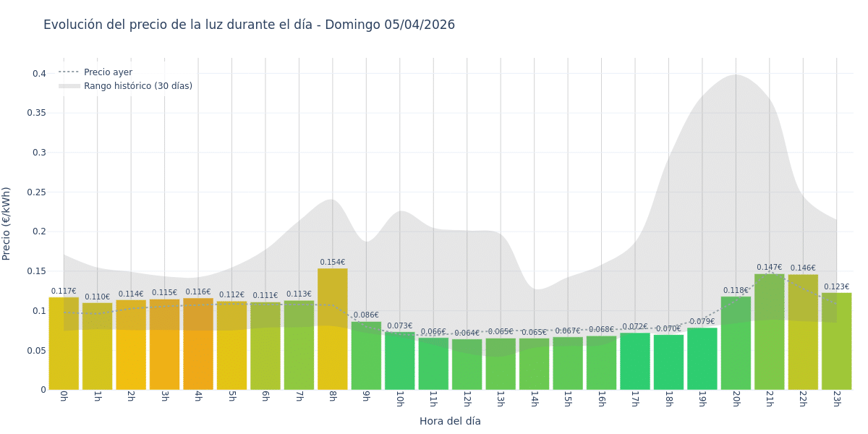This screenshot has height=434, width=868.
Task: Select the orange 4h price bar
Action: pos(198,344)
